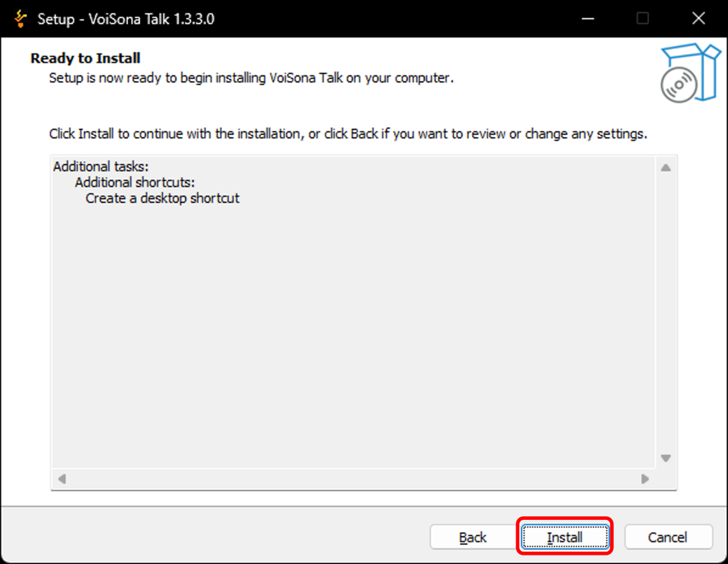The width and height of the screenshot is (728, 564).
Task: Click the "Click Install to continue" instruction text
Action: click(x=348, y=134)
